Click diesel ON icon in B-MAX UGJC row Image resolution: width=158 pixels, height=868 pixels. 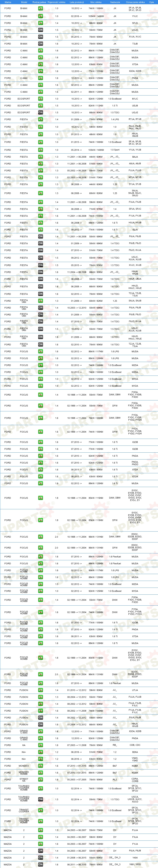(40, 30)
